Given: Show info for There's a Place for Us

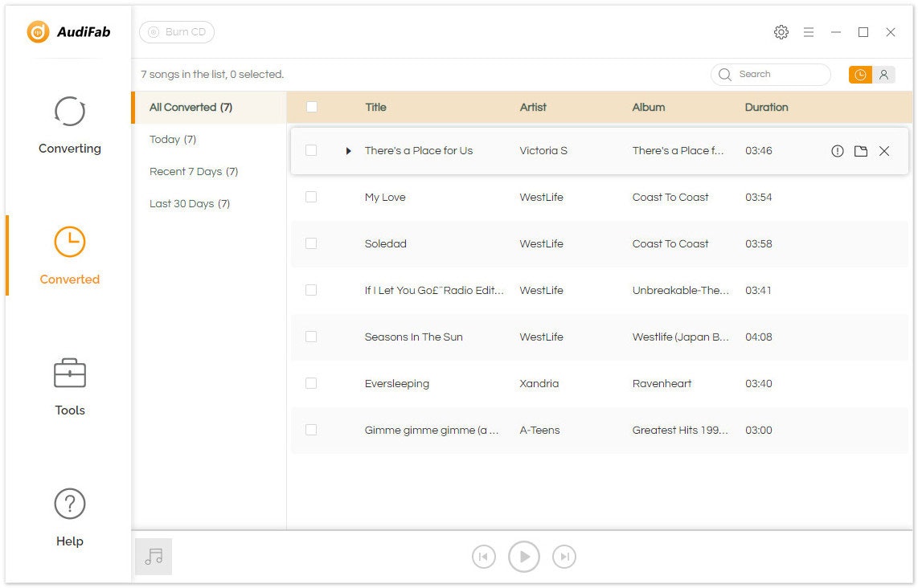Looking at the screenshot, I should tap(837, 151).
